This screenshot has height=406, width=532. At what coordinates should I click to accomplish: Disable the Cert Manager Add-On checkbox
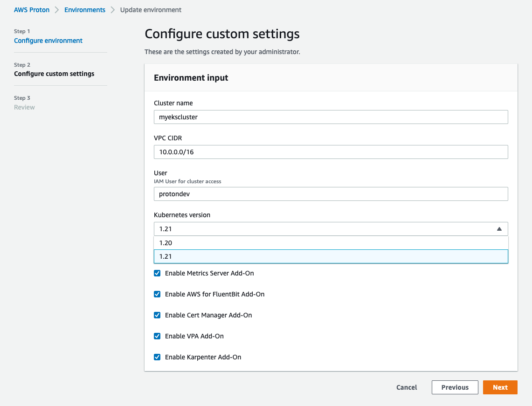tap(157, 315)
